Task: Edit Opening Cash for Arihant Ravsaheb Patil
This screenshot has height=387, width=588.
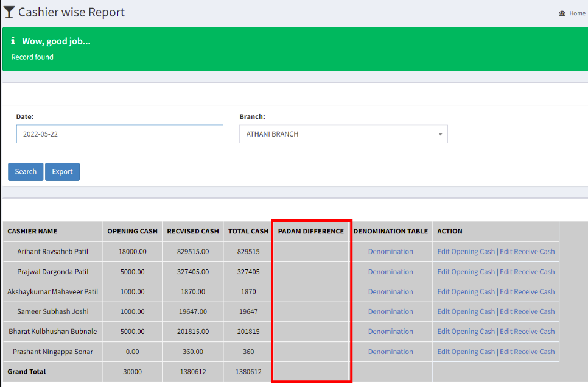Action: point(466,252)
